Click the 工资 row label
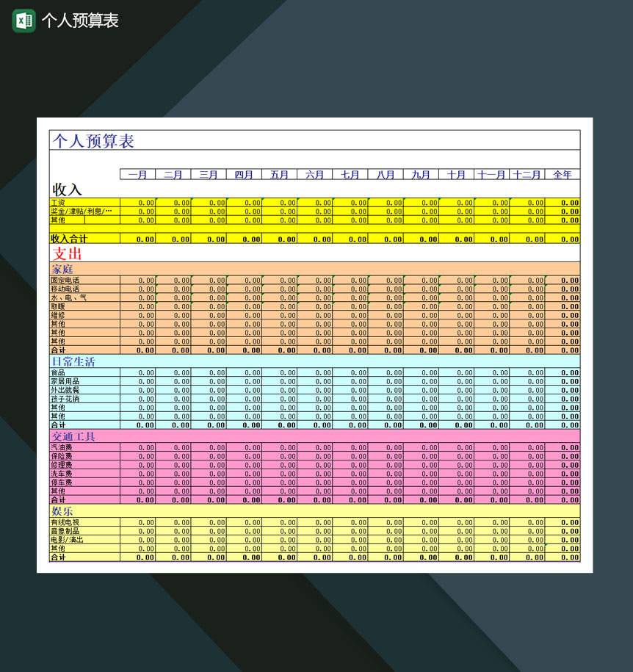Screen dimensions: 633x672 59,203
